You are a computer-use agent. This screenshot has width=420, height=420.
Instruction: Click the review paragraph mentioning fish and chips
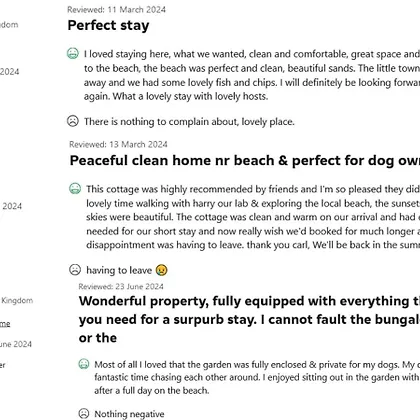point(252,75)
